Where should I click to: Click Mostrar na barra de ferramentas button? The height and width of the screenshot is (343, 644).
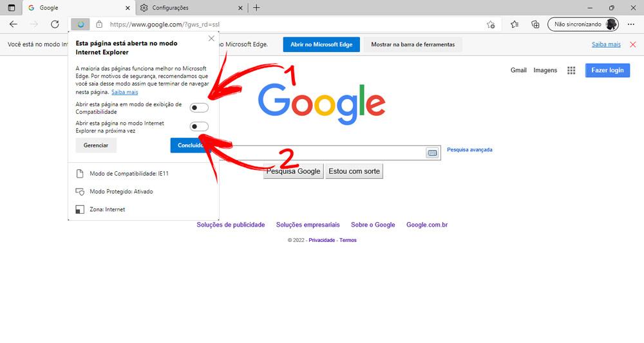tap(413, 44)
